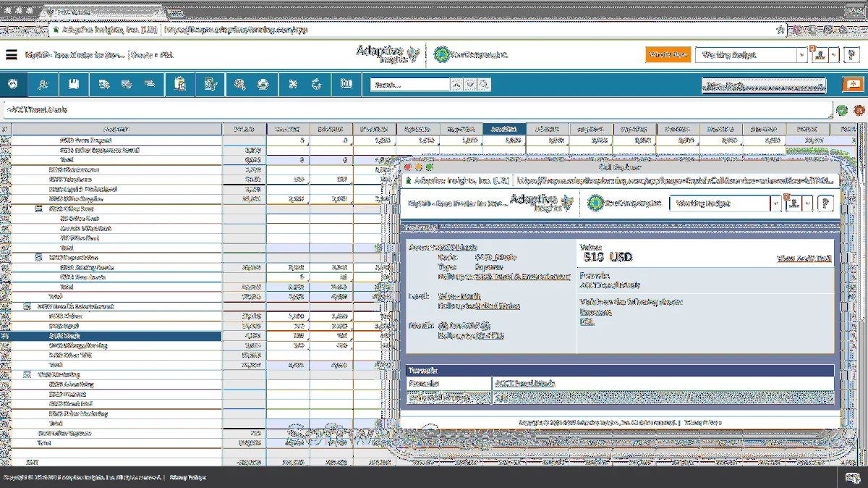The height and width of the screenshot is (488, 868).
Task: Click the previous month arrow in Cell Explorer
Action: coord(443,326)
